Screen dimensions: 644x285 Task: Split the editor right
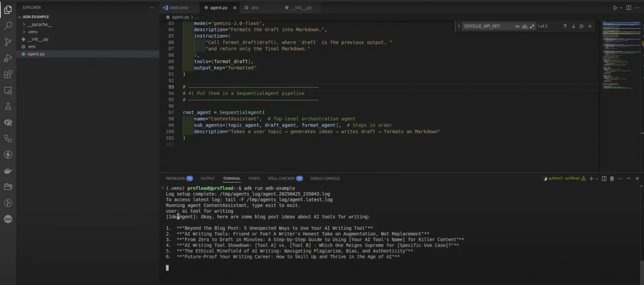(x=629, y=8)
